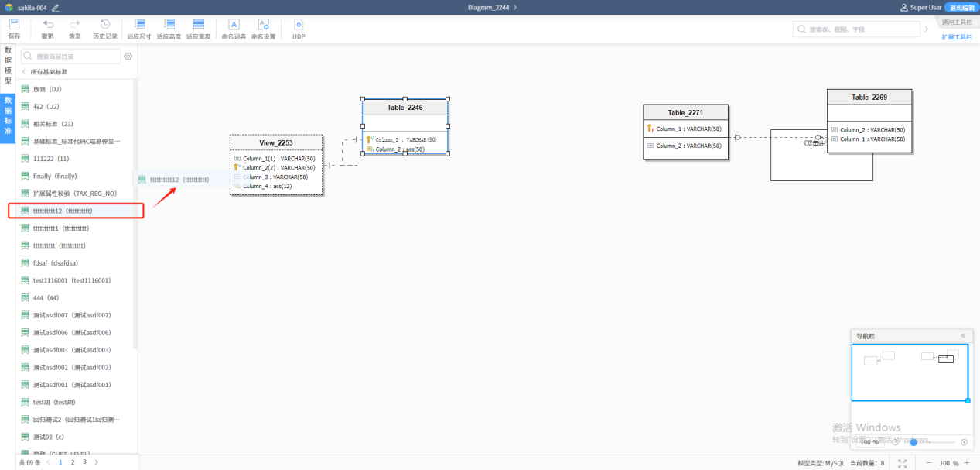Switch to the 数据模型 side tab
This screenshot has height=470, width=980.
click(8, 65)
